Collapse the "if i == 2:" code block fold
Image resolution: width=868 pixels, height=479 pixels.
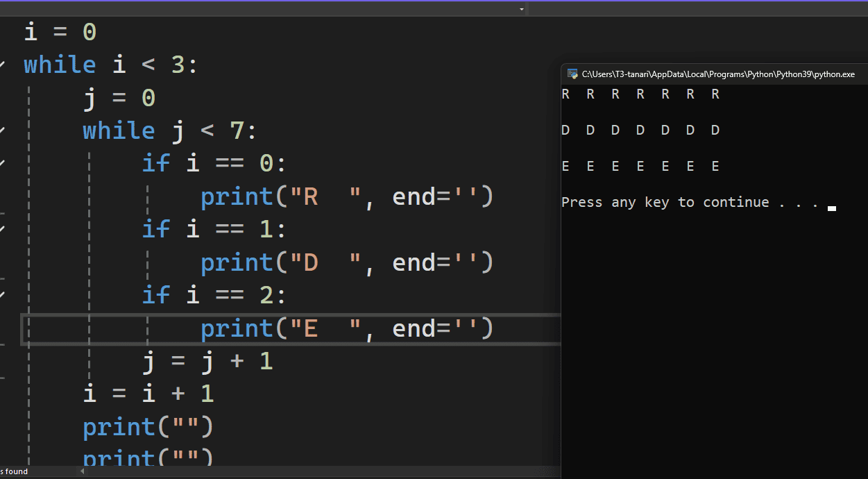3,294
